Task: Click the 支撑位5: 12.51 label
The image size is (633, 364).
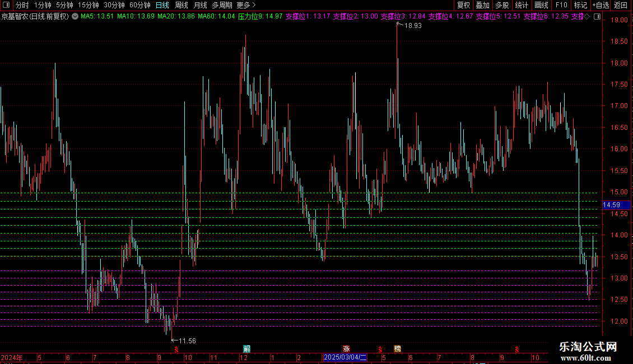Action: 498,17
